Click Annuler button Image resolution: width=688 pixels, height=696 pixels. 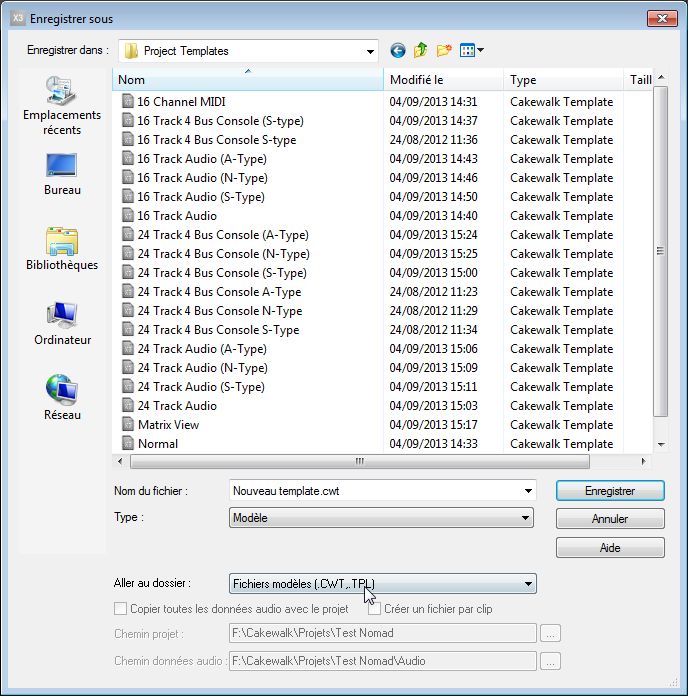pos(610,518)
